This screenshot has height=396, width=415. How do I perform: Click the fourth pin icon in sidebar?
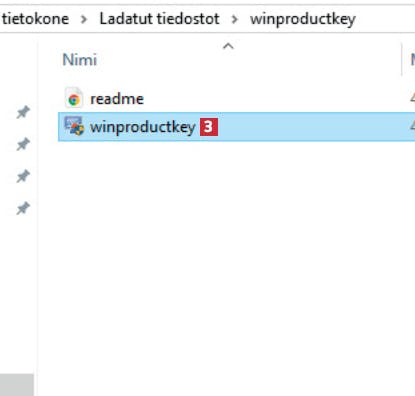[x=23, y=208]
